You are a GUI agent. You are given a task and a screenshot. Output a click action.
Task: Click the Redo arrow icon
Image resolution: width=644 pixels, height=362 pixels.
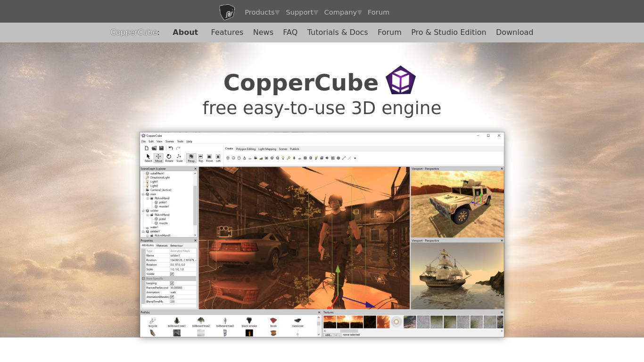coord(178,148)
